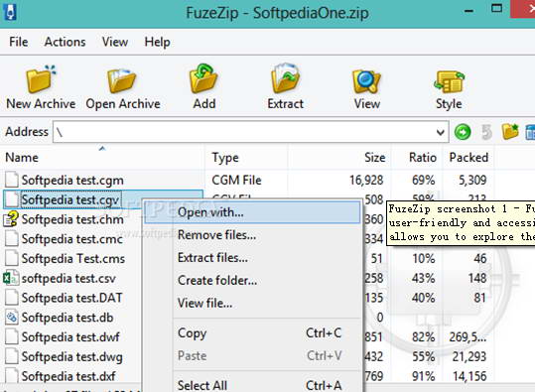Click the Softpedia test.chm help file icon
The image size is (535, 392).
coord(11,219)
